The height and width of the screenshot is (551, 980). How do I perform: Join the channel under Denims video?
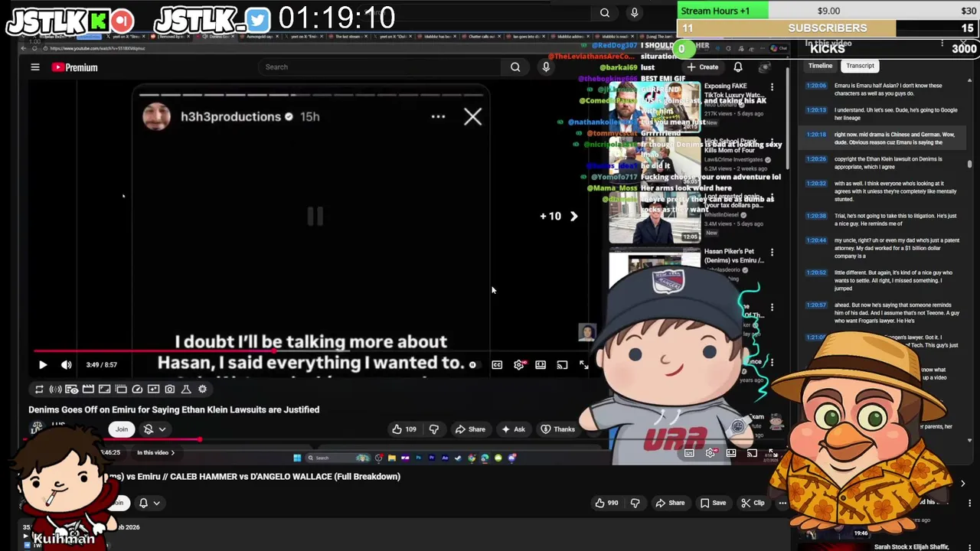[122, 429]
